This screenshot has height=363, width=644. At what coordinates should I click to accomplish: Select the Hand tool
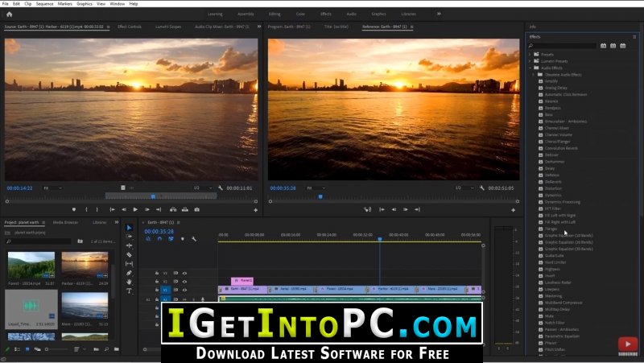tap(129, 282)
